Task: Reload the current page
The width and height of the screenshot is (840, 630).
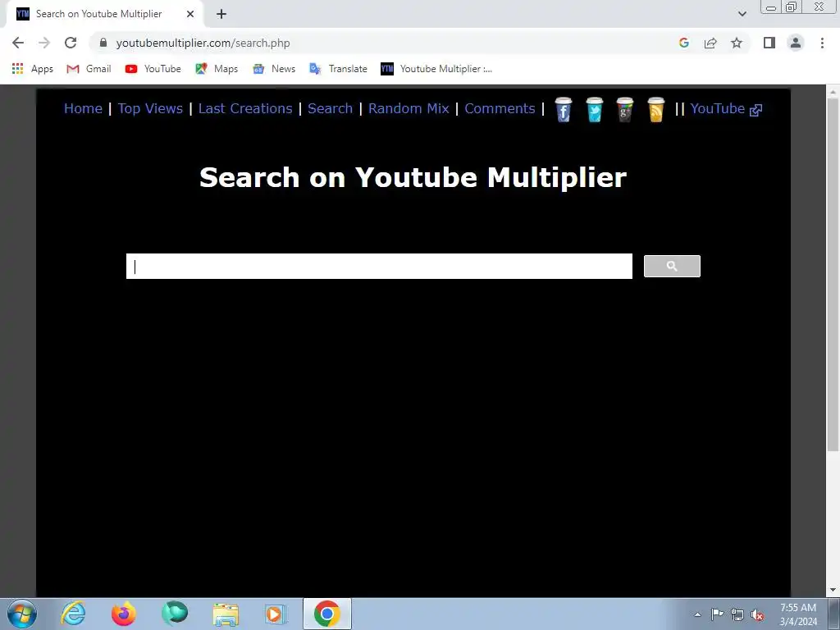Action: pos(71,43)
